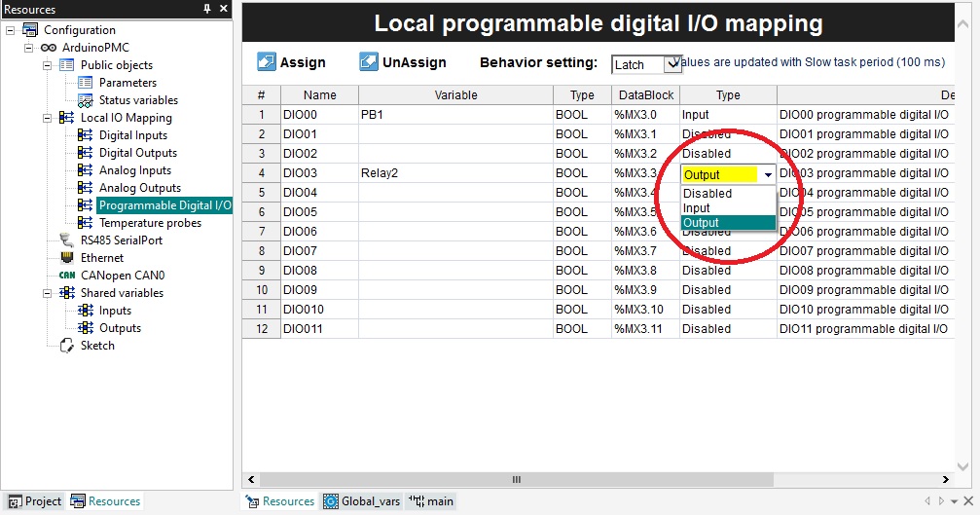The width and height of the screenshot is (980, 517).
Task: Click the Status variables icon
Action: (x=85, y=100)
